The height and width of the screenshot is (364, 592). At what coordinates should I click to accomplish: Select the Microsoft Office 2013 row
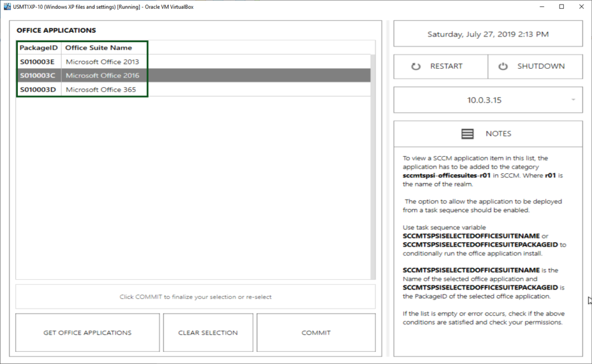click(102, 61)
